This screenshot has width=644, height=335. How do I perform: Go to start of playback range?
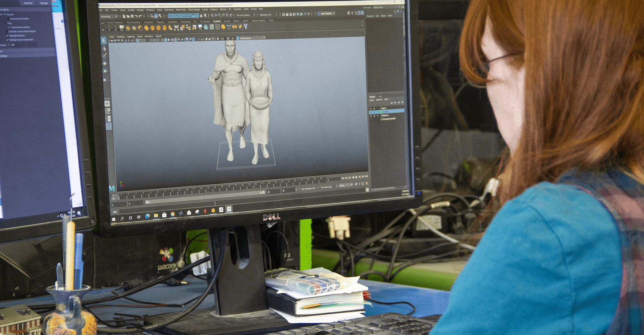pos(343,178)
